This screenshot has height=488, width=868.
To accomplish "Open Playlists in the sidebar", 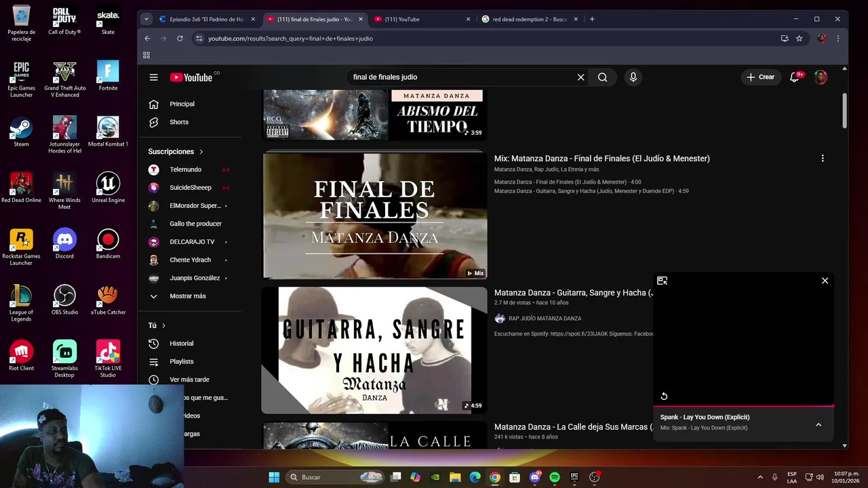I will pyautogui.click(x=181, y=362).
